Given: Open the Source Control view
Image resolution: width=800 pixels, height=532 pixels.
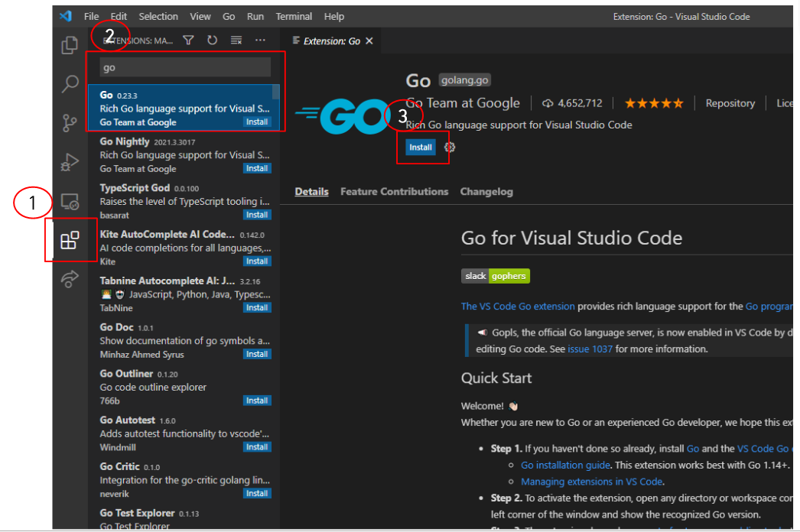Looking at the screenshot, I should click(70, 123).
